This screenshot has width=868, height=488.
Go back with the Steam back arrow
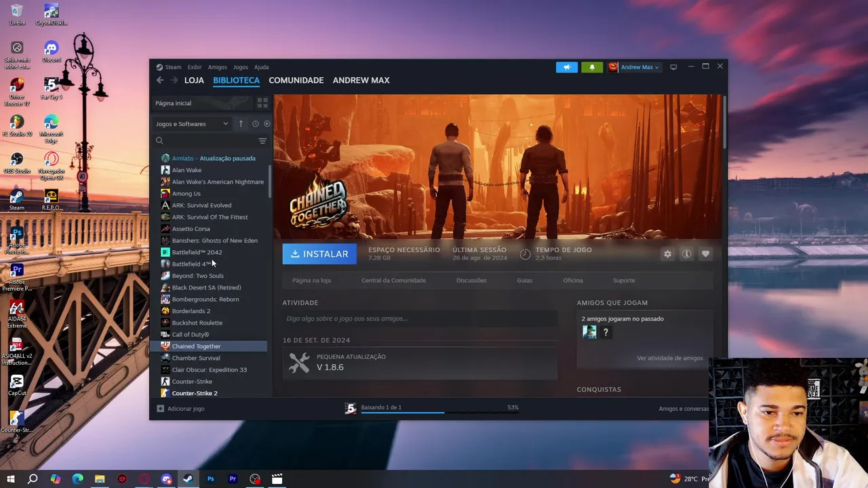point(160,80)
